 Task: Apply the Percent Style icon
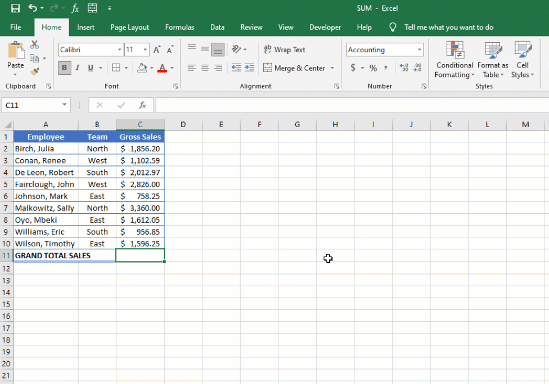pos(373,68)
